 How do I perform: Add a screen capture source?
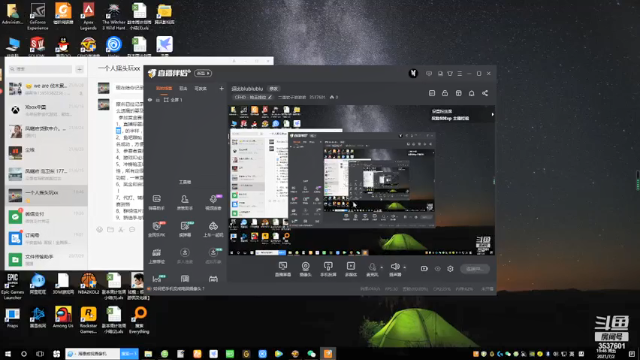coord(283,269)
